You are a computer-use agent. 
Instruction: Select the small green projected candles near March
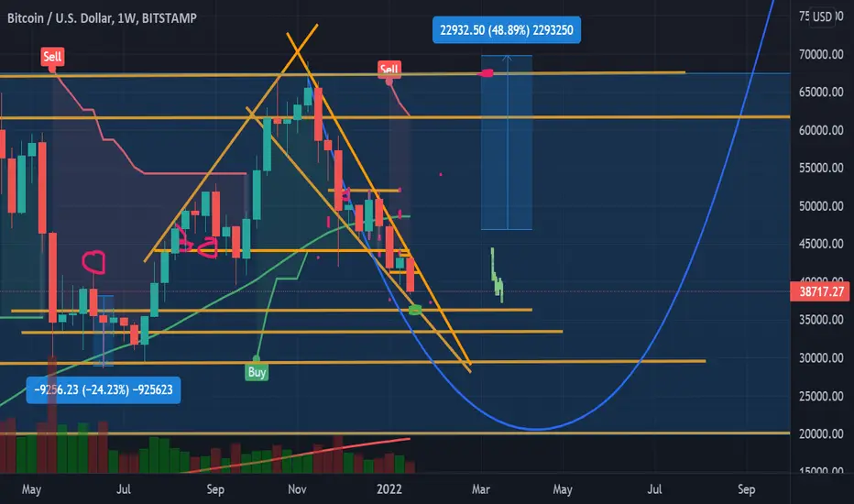(497, 275)
